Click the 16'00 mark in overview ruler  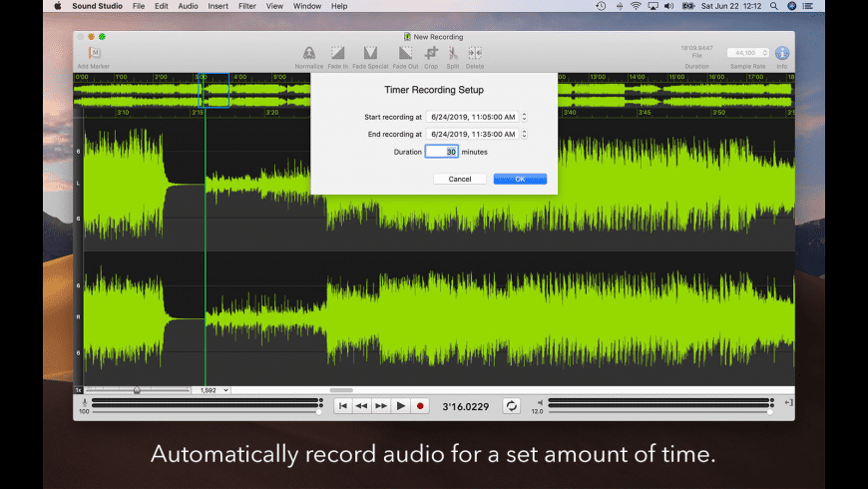717,77
